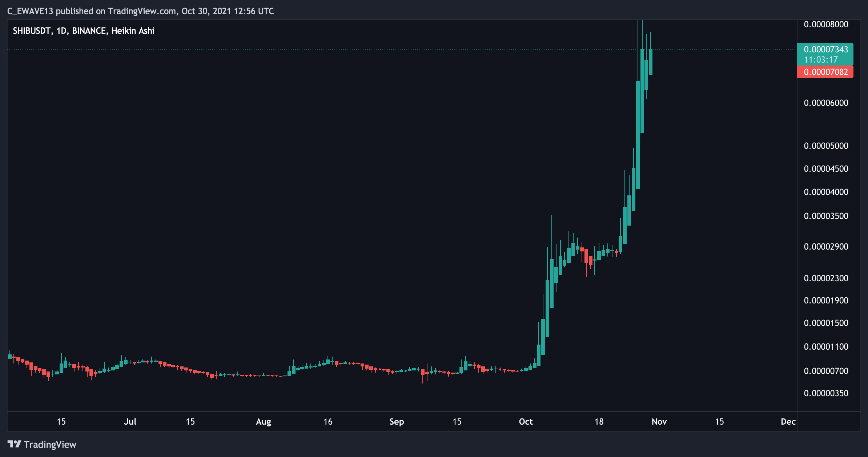Click the 18 date label after Oct
Screen dimensions: 868x457
[599, 422]
